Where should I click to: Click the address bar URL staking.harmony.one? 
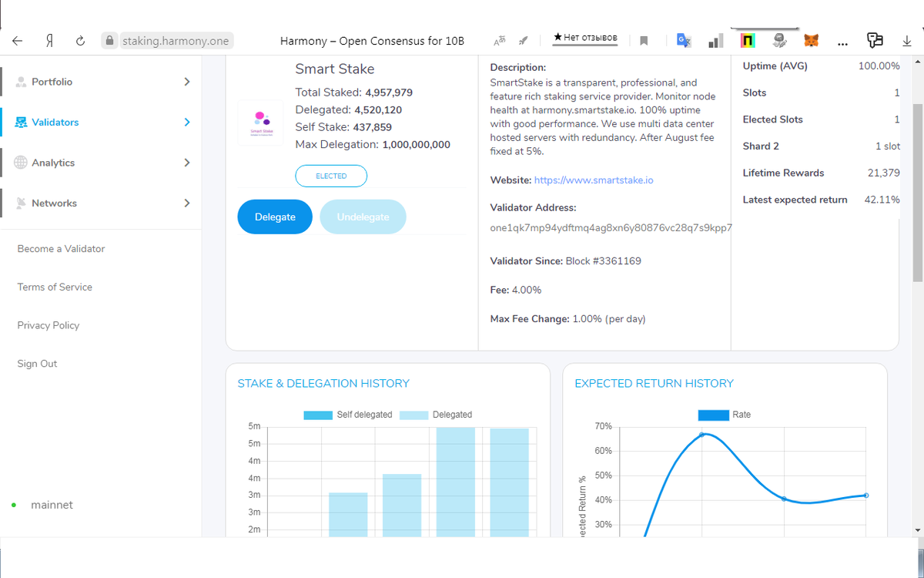pos(175,41)
